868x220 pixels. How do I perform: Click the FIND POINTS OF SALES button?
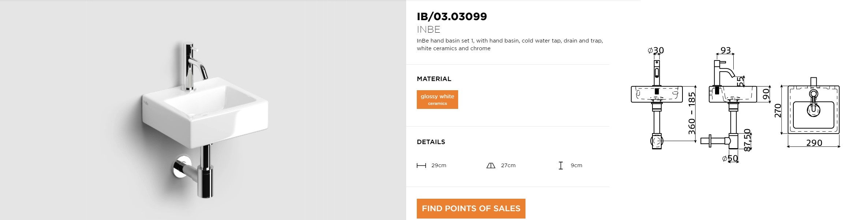(471, 209)
